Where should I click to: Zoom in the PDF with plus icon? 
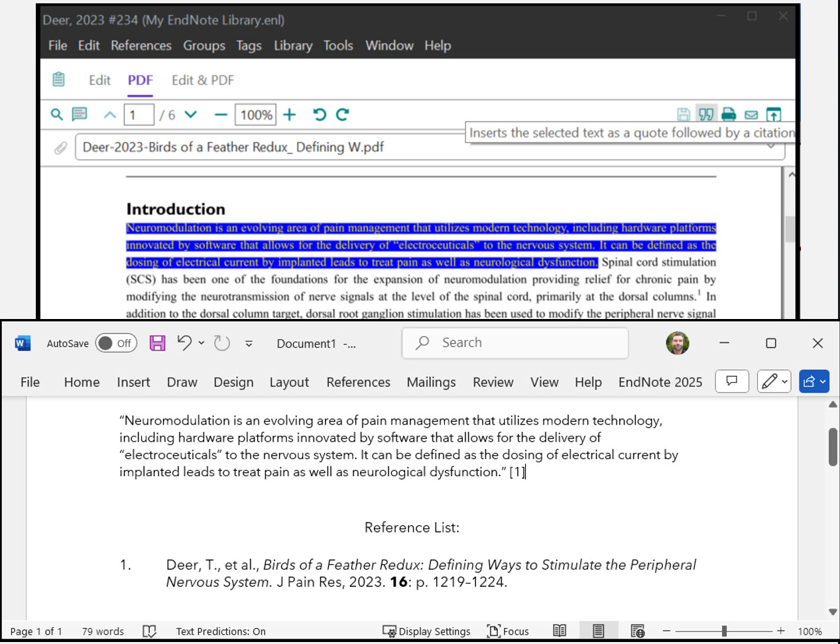290,115
